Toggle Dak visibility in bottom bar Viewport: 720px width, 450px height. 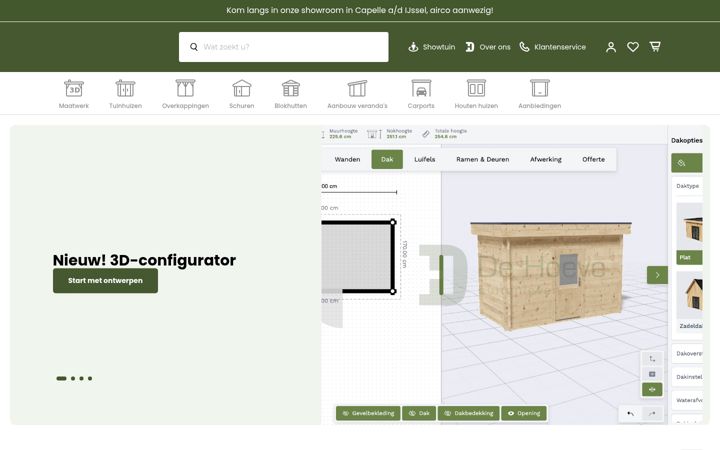click(x=419, y=413)
